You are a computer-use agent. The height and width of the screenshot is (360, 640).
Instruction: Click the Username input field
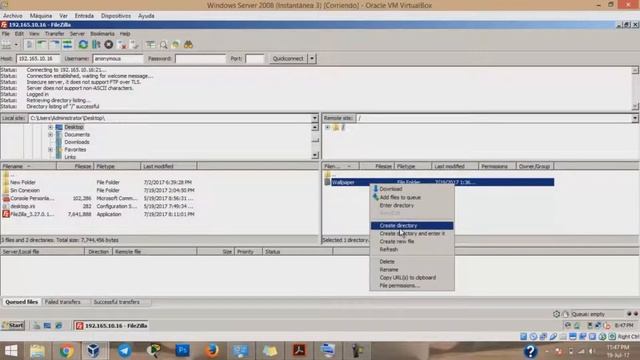pos(118,59)
